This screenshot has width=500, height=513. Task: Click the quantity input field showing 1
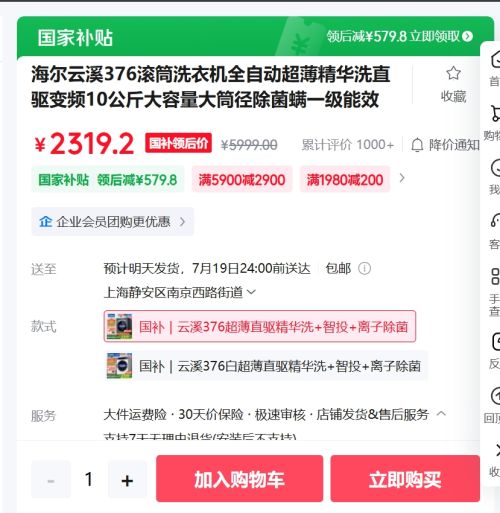click(89, 480)
